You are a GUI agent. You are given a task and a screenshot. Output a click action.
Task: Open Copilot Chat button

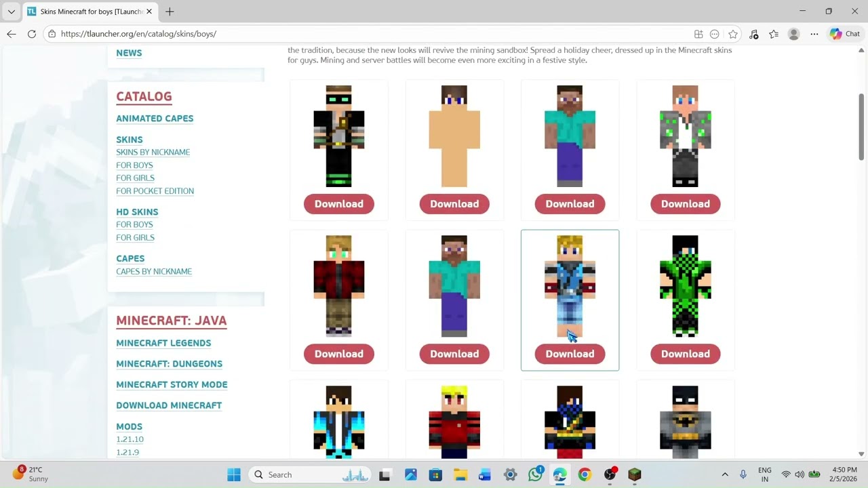(845, 34)
